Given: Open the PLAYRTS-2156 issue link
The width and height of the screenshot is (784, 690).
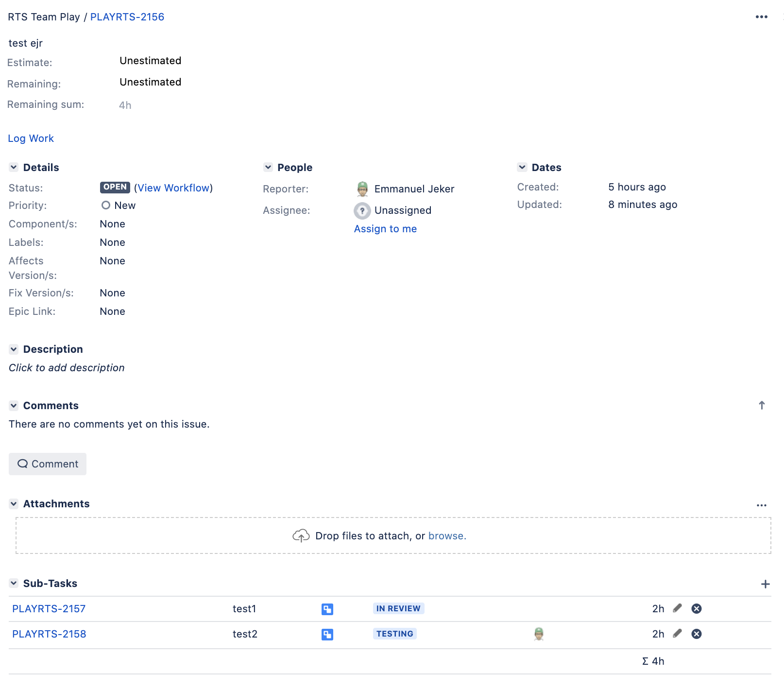Looking at the screenshot, I should [x=127, y=17].
